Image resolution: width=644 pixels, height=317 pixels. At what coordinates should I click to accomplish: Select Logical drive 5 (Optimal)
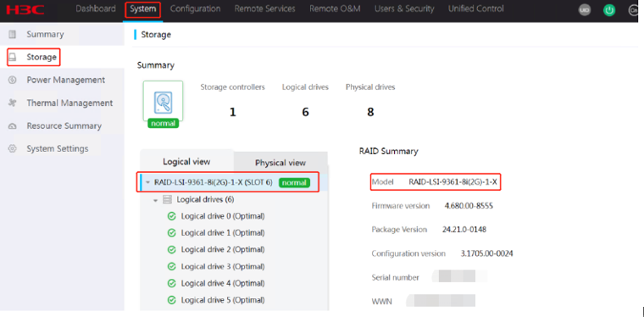pos(223,300)
